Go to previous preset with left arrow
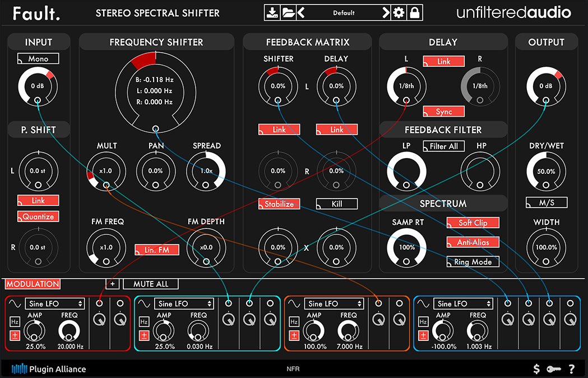Image resolution: width=588 pixels, height=378 pixels. coord(301,13)
